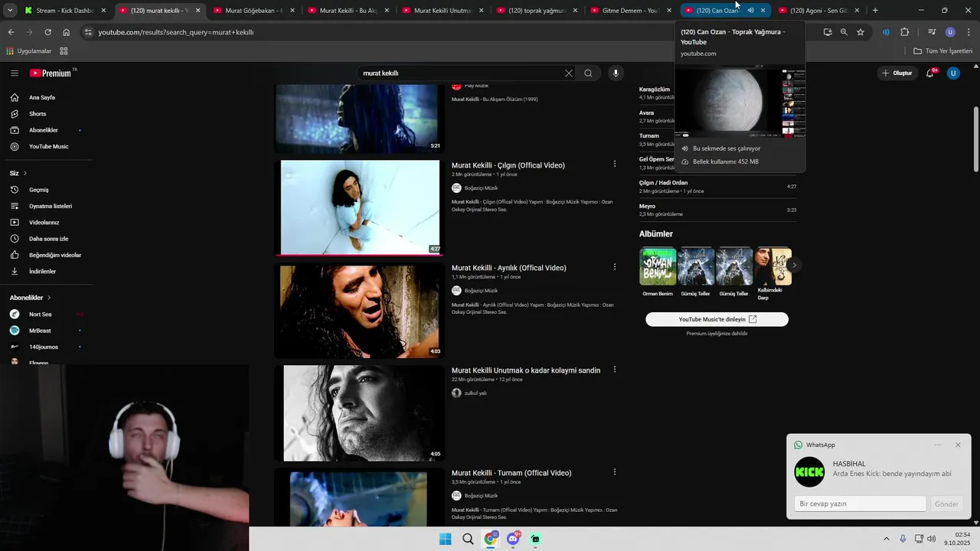Open the Ayrılık video thumbnail
The image size is (980, 551).
360,310
